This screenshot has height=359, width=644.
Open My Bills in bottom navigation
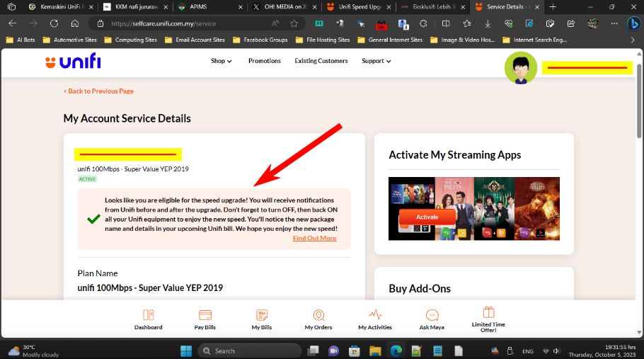click(x=262, y=319)
